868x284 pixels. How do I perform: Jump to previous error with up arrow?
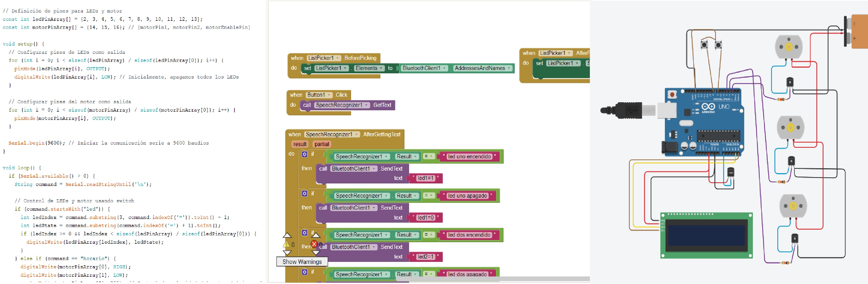pyautogui.click(x=316, y=235)
